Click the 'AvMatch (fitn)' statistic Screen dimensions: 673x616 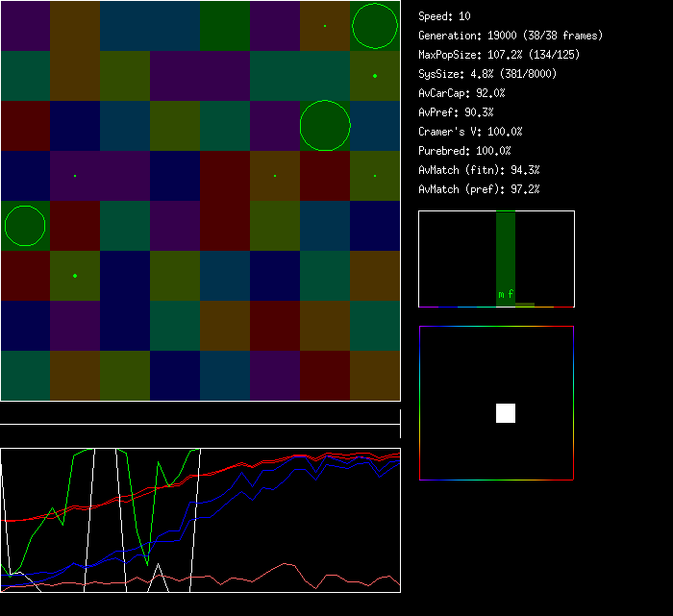(480, 170)
